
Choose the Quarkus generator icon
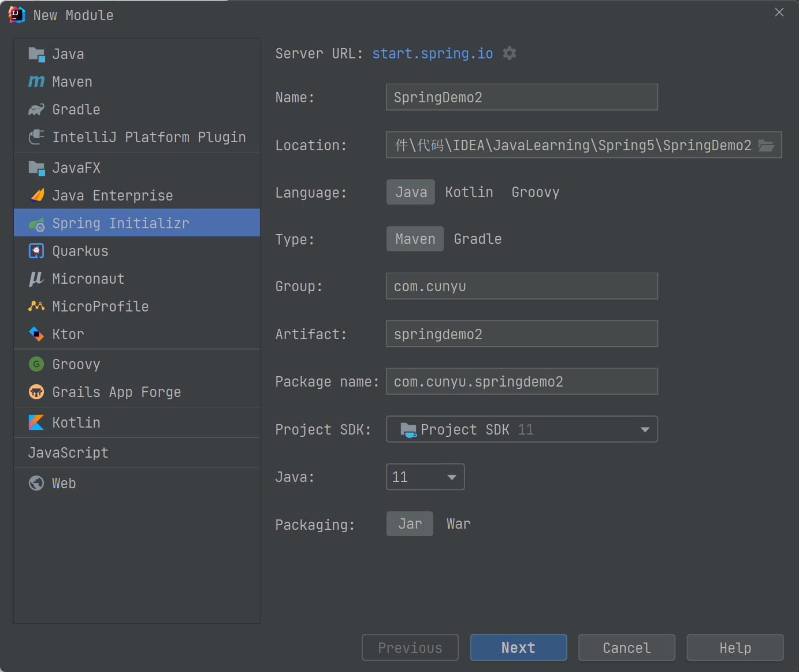36,251
